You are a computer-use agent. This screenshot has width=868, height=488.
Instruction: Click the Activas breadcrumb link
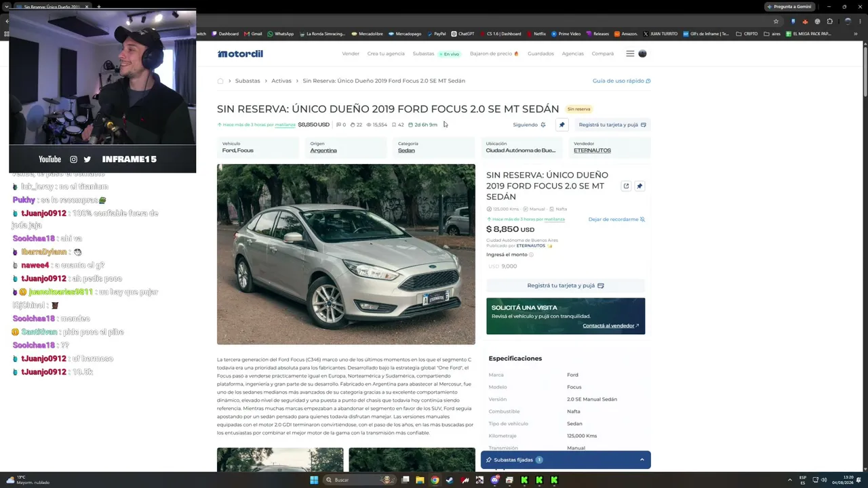(281, 81)
